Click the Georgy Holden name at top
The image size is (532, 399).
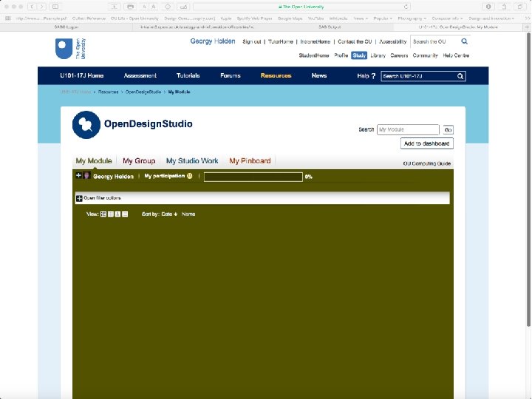(212, 41)
